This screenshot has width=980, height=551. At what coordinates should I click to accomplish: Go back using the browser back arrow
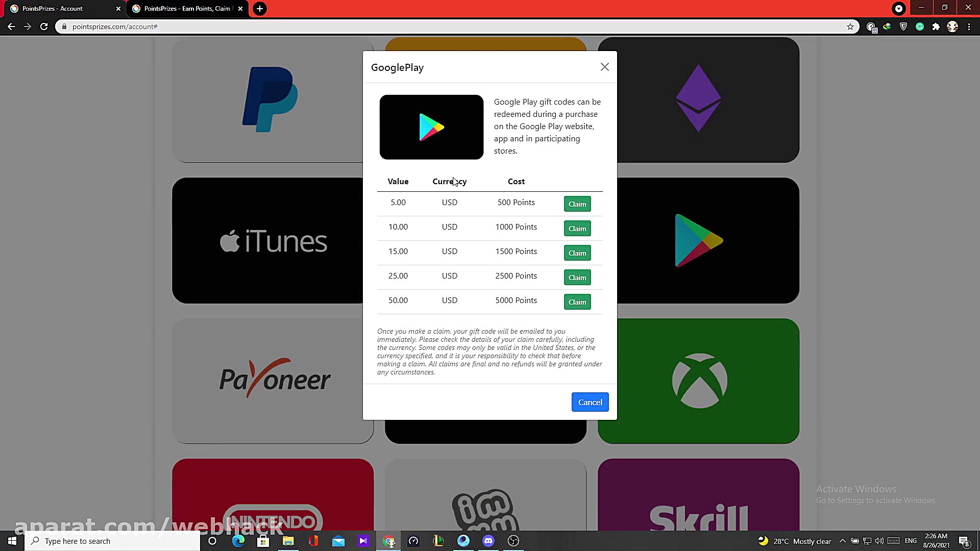tap(11, 27)
